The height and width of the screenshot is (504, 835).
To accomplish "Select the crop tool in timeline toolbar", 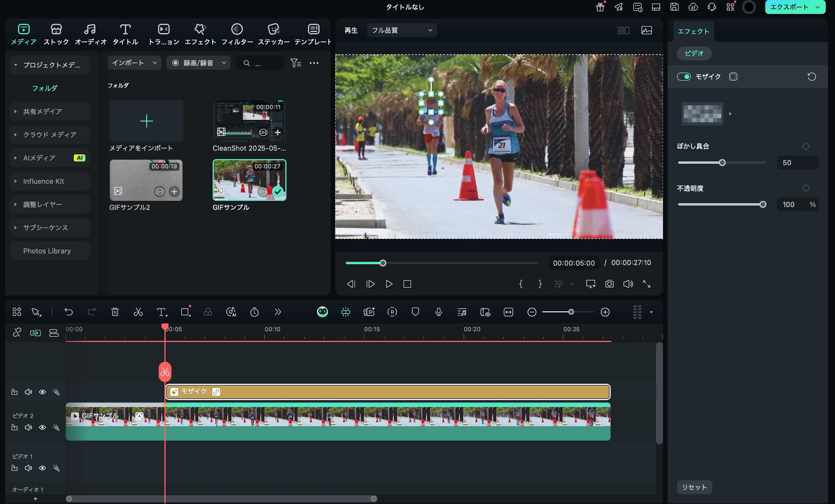I will (x=185, y=312).
